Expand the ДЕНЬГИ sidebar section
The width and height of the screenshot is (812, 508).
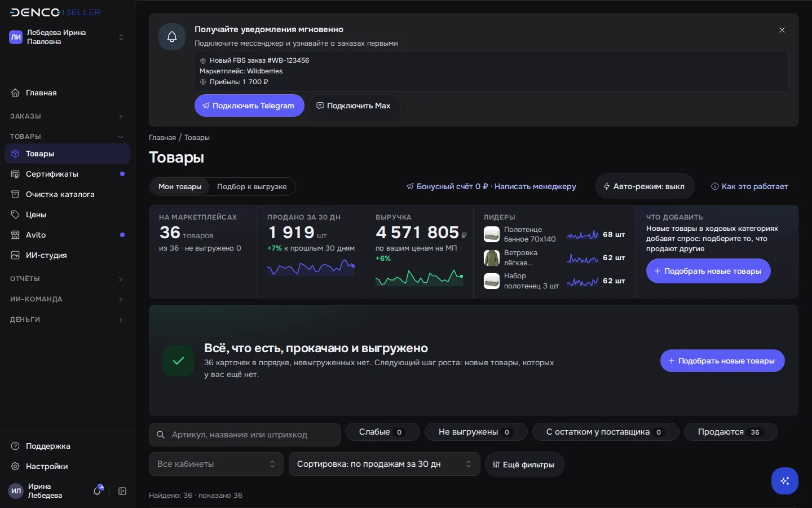pyautogui.click(x=67, y=319)
